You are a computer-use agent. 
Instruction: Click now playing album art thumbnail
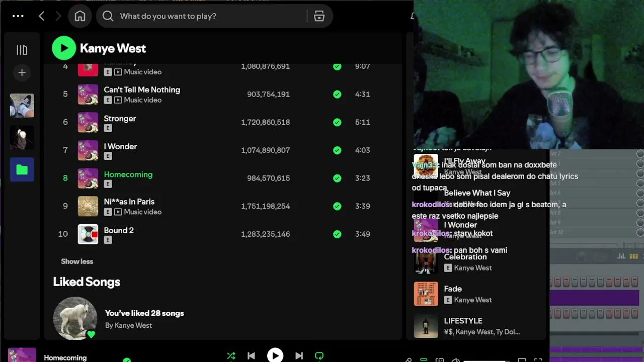point(22,355)
